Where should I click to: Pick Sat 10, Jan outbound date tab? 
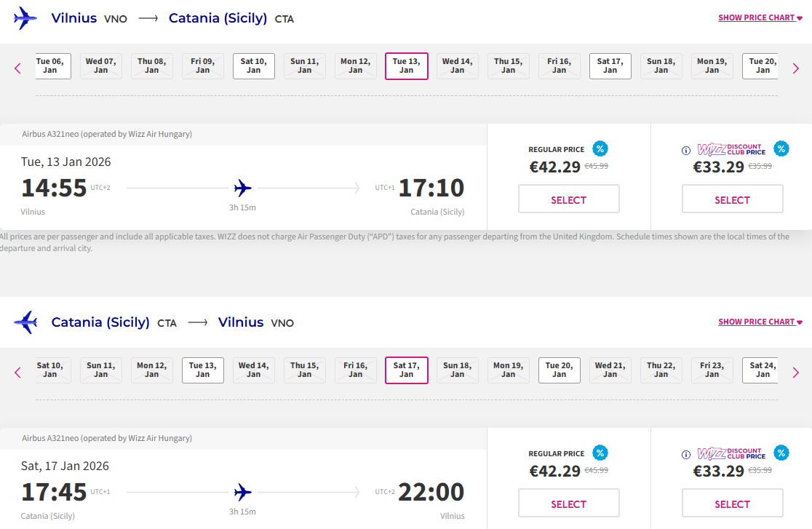254,66
